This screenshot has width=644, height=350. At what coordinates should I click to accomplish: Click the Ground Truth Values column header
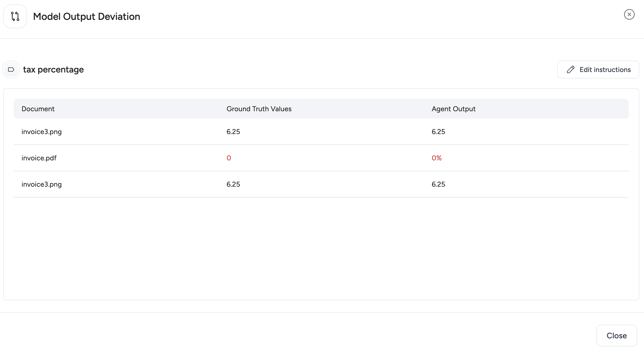pyautogui.click(x=259, y=109)
